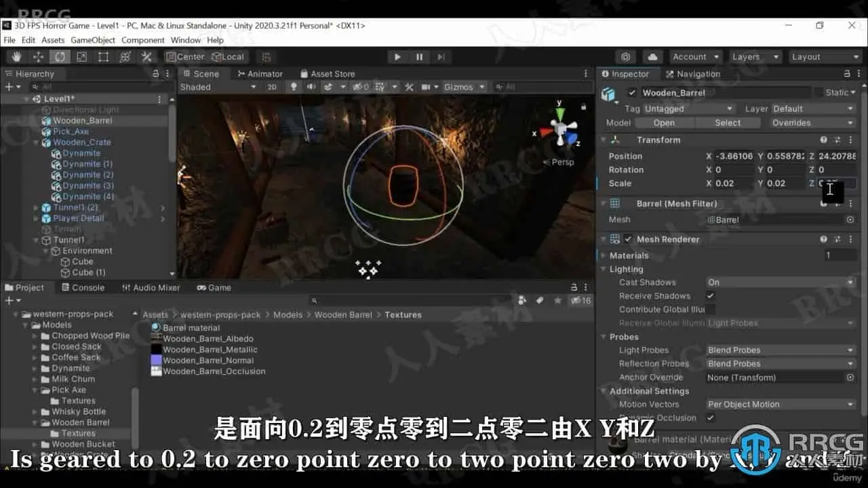Toggle grid snapping icon in toolbar
This screenshot has width=868, height=488.
[266, 57]
